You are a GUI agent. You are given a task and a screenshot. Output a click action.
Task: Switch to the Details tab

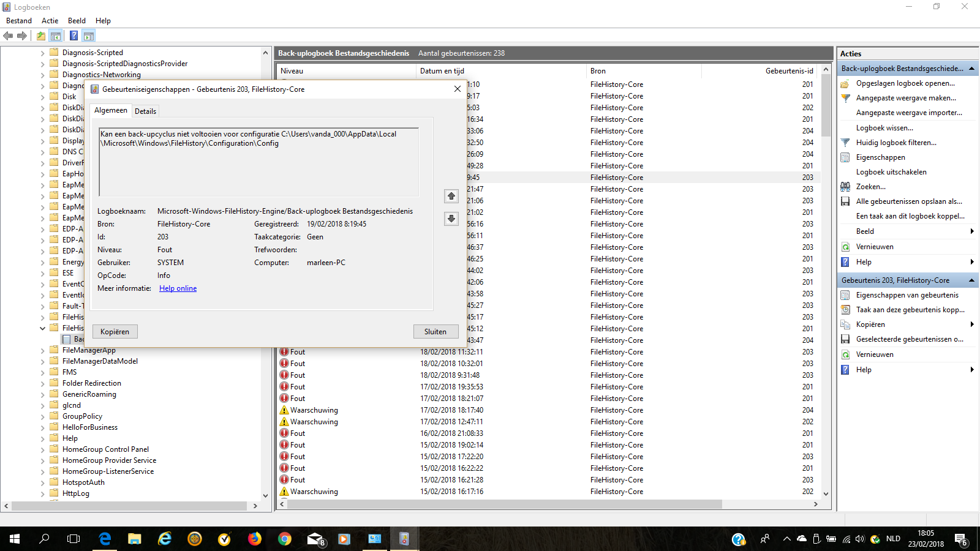145,111
